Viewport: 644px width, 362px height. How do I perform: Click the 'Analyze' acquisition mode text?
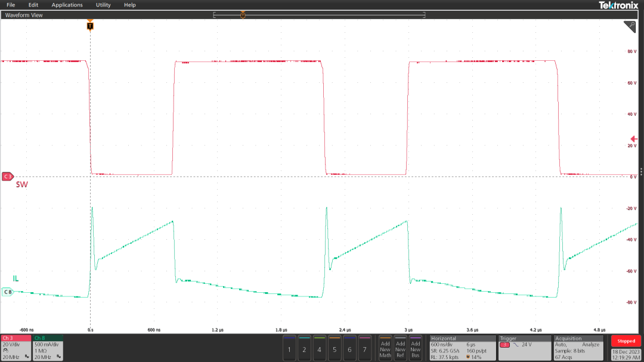590,345
